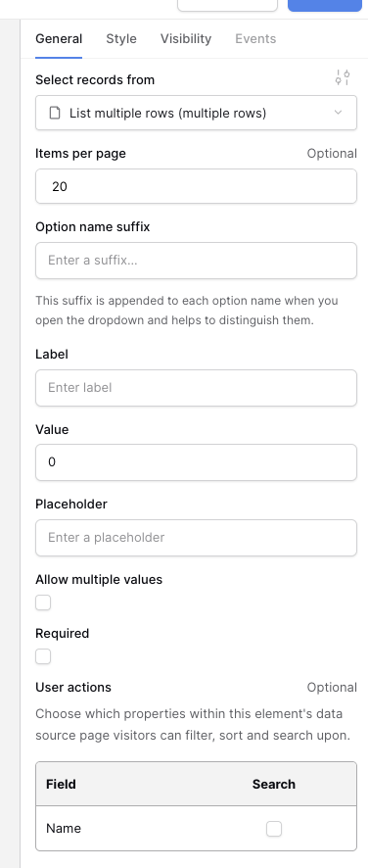Open the Events tab
Viewport: 368px width, 868px height.
[x=255, y=39]
